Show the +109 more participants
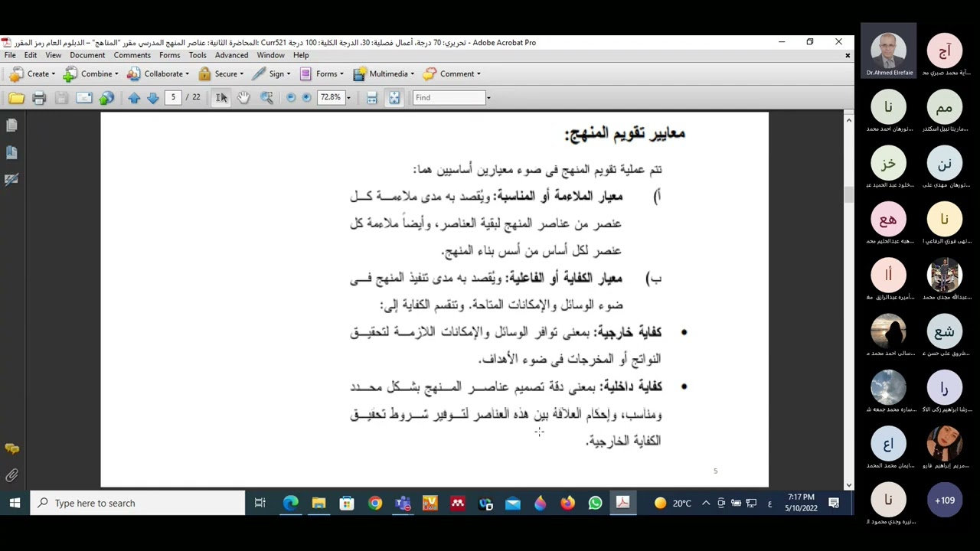Viewport: 980px width, 551px height. click(x=945, y=500)
